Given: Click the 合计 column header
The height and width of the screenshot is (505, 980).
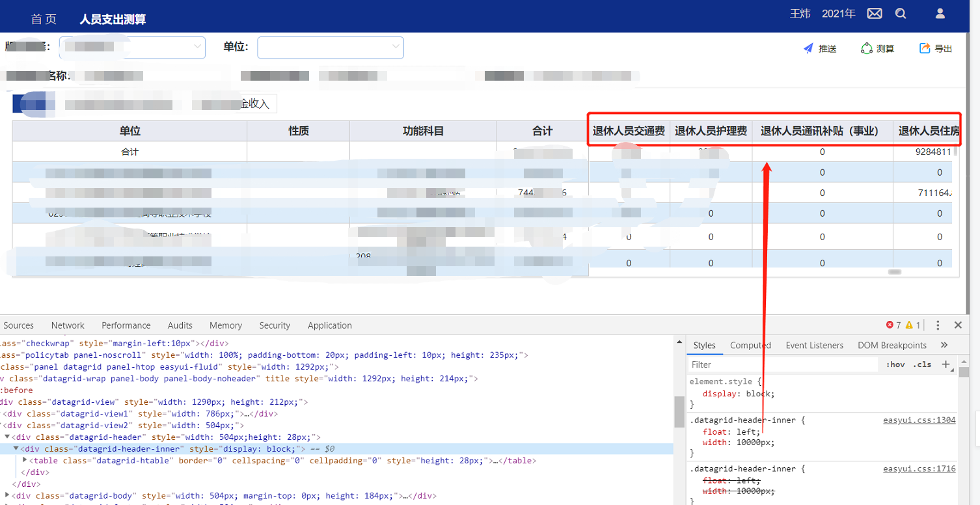Looking at the screenshot, I should pyautogui.click(x=543, y=131).
